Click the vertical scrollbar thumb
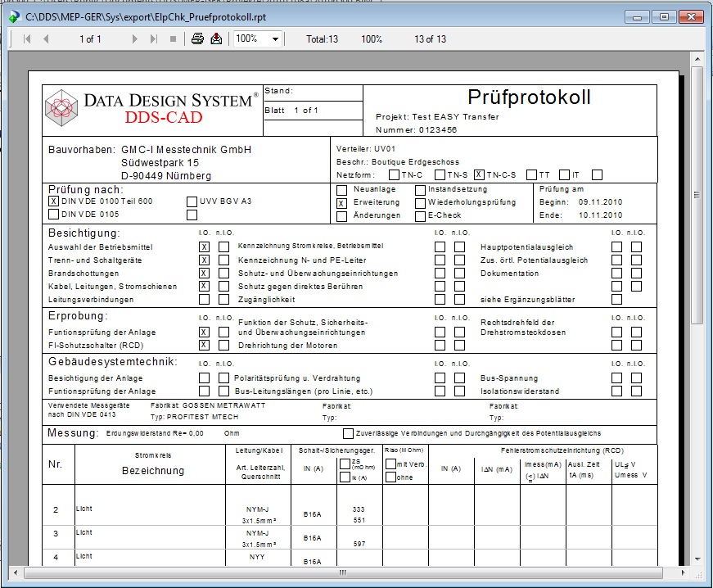 click(697, 196)
